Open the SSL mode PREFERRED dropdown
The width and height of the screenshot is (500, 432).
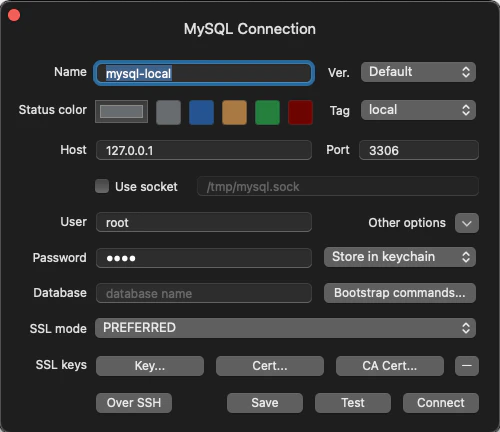click(x=285, y=328)
